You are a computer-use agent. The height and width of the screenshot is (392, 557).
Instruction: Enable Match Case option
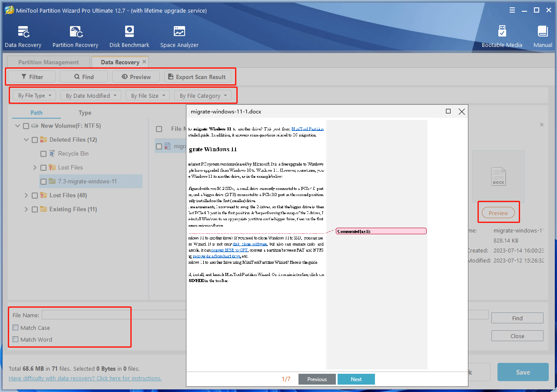click(x=16, y=328)
